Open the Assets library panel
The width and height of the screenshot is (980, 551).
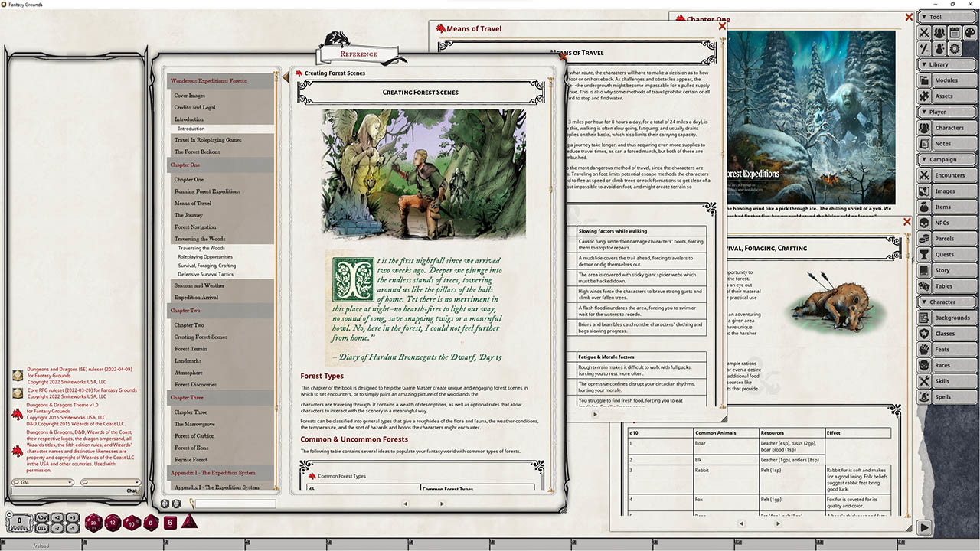point(949,96)
